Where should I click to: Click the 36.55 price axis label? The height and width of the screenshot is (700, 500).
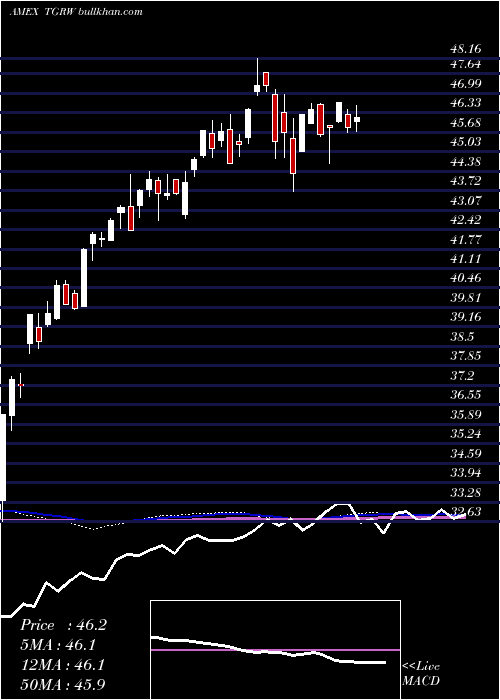[x=465, y=395]
